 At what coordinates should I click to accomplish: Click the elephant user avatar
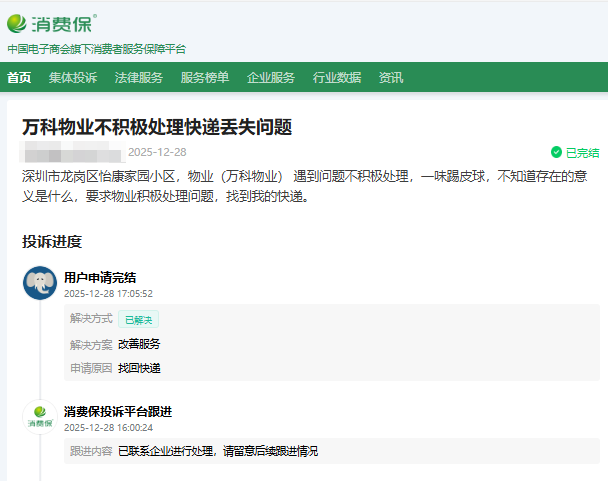[40, 284]
